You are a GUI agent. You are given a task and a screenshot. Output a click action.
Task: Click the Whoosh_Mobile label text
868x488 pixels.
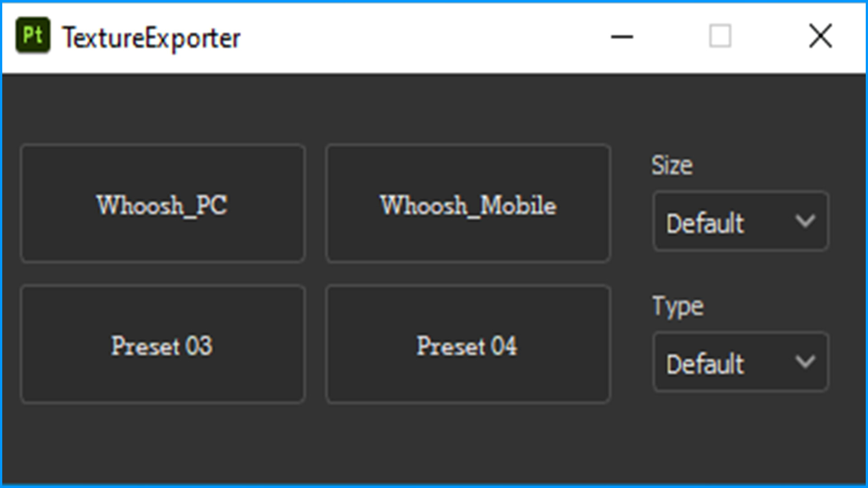pos(468,206)
